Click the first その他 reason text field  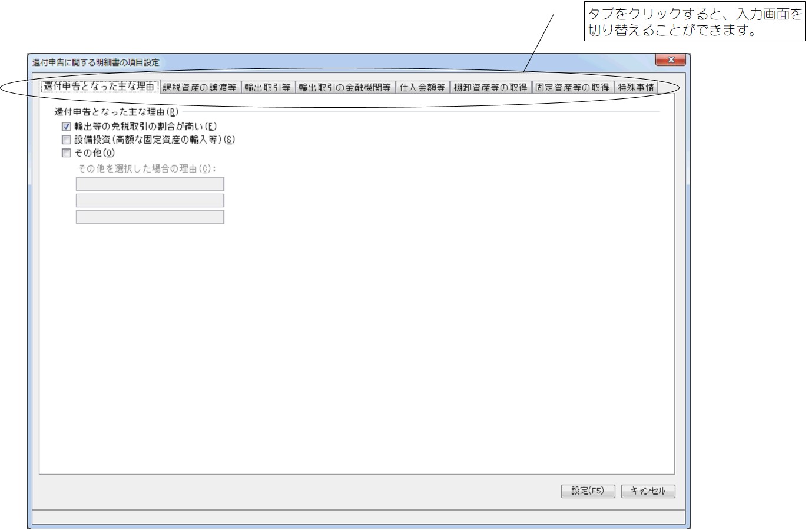click(150, 184)
